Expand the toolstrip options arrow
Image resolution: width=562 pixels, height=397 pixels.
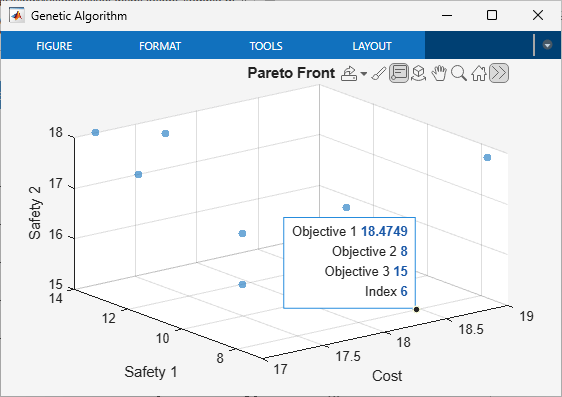coord(547,45)
